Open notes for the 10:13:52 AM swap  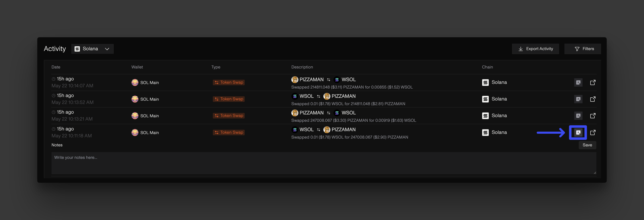pos(578,99)
